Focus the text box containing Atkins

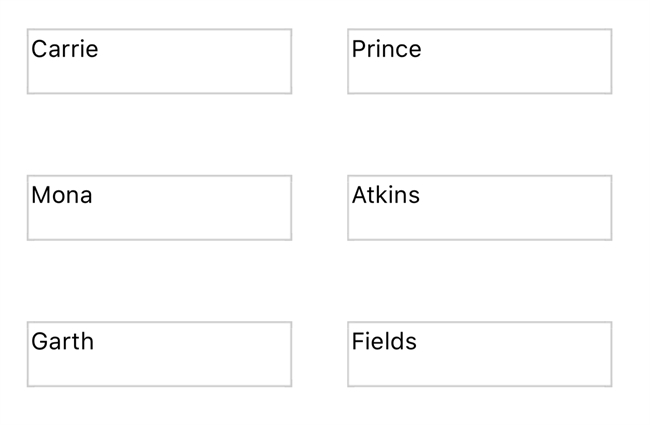click(x=479, y=207)
